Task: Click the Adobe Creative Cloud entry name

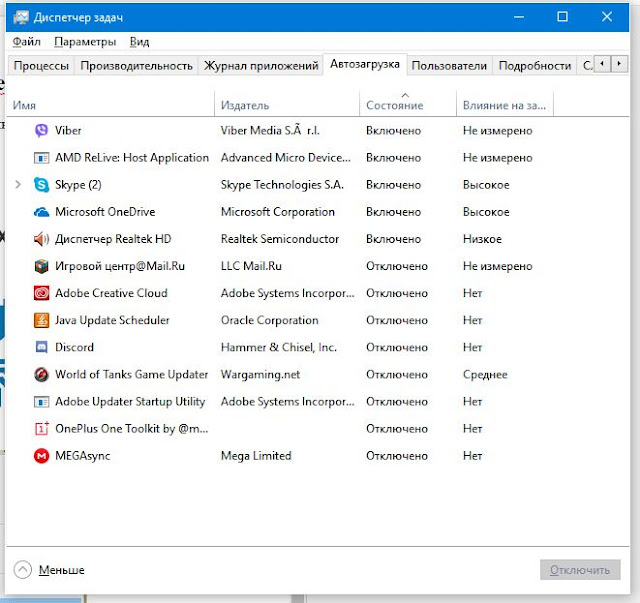Action: pyautogui.click(x=111, y=293)
